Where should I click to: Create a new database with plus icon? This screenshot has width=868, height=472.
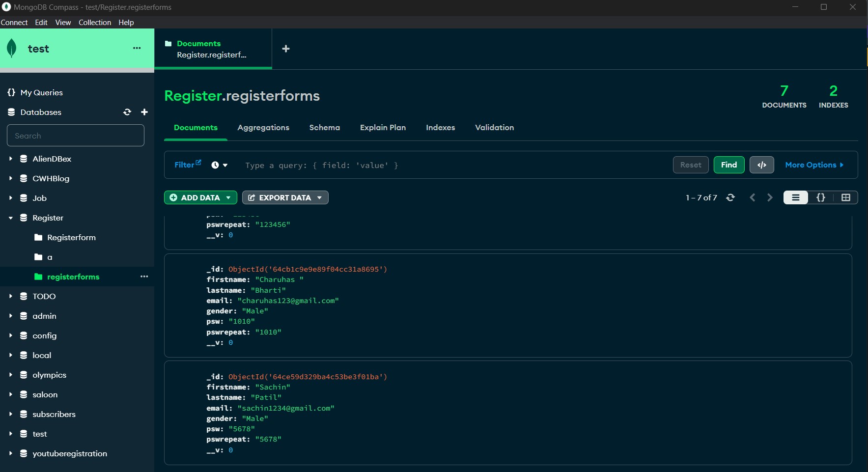click(x=144, y=112)
